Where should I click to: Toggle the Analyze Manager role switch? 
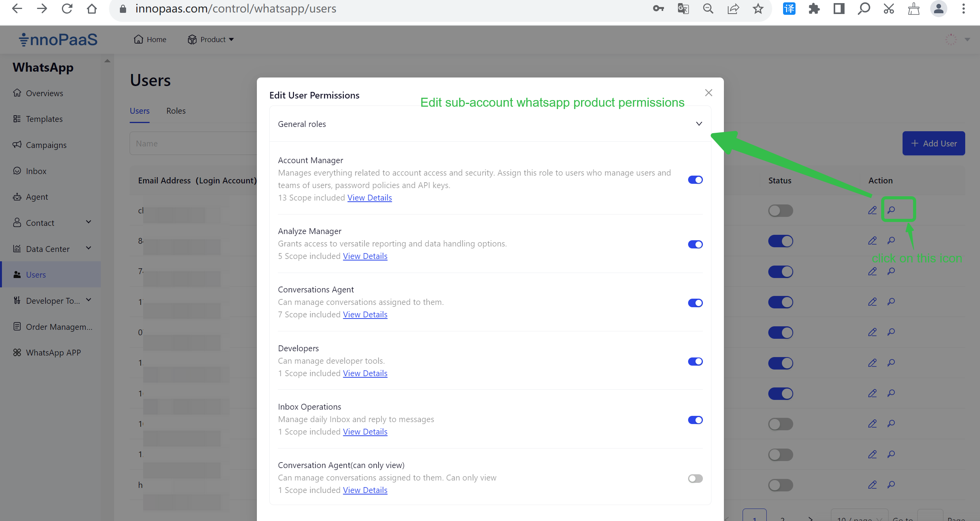tap(695, 244)
